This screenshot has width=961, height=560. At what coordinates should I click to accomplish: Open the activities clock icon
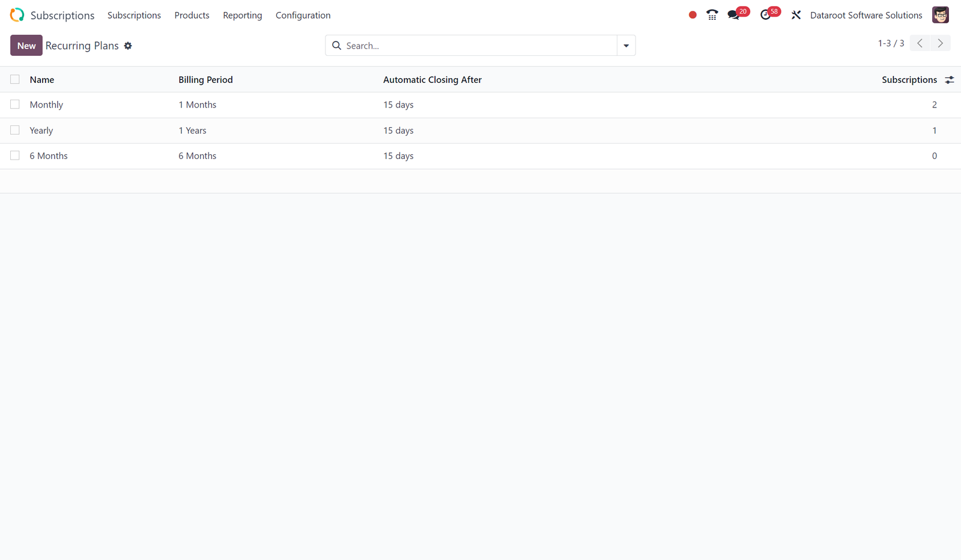[x=765, y=15]
